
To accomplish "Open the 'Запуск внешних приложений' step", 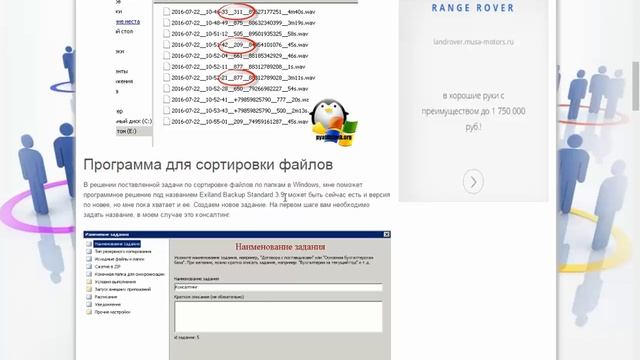I will 122,289.
